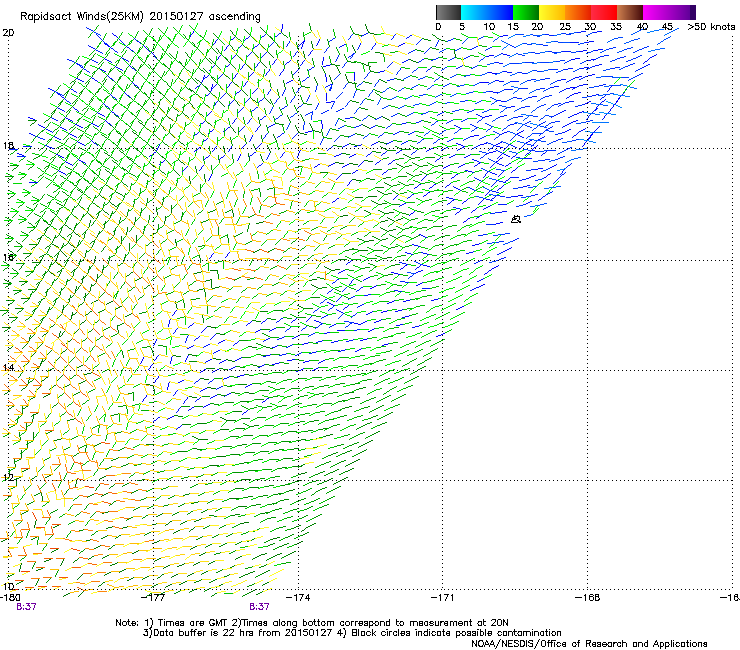The image size is (740, 650).
Task: Choose the orange 25-30 knots legend segment
Action: tap(578, 12)
